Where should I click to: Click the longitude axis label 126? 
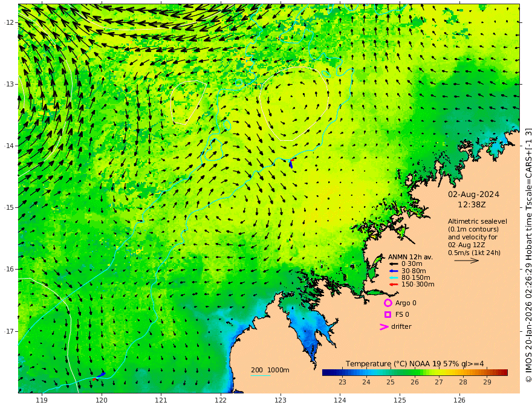pos(459,401)
